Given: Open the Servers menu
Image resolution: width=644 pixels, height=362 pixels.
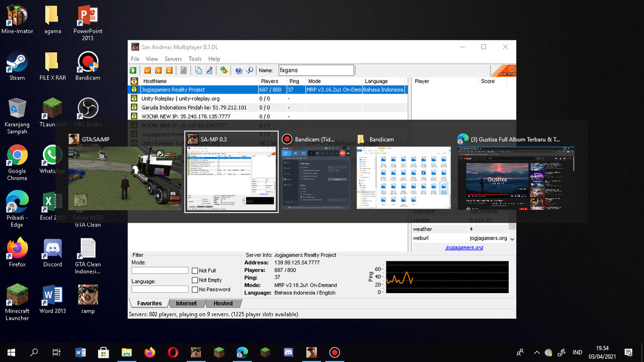Looking at the screenshot, I should click(x=173, y=59).
